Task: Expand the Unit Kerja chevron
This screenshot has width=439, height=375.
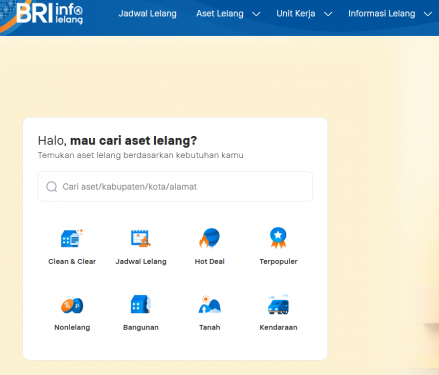Action: (328, 14)
